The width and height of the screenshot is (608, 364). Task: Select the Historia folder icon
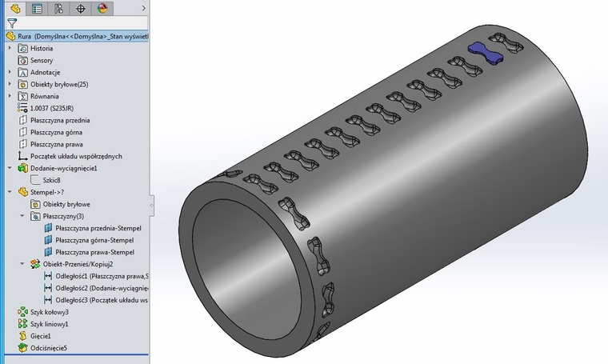pos(23,49)
